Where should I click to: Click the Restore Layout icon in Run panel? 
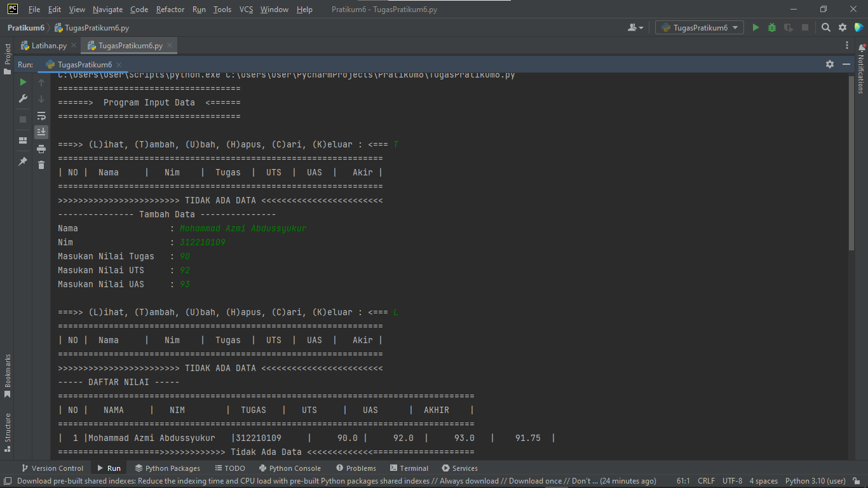[23, 140]
